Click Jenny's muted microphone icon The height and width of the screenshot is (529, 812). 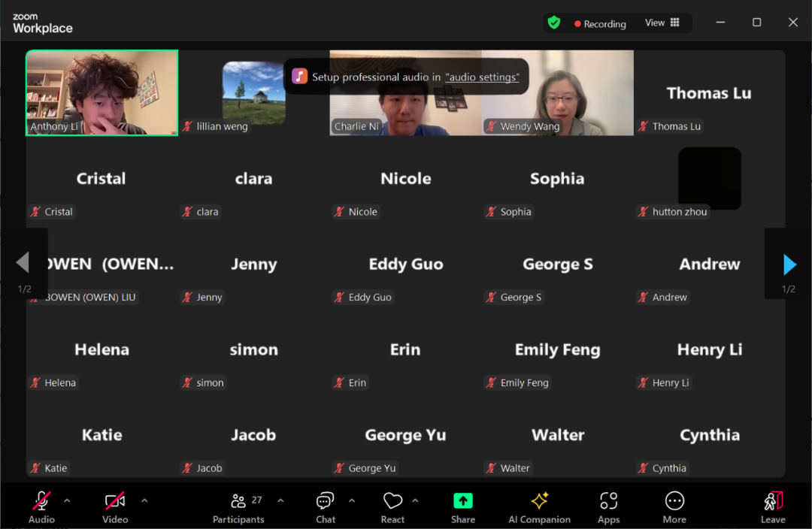pyautogui.click(x=187, y=297)
